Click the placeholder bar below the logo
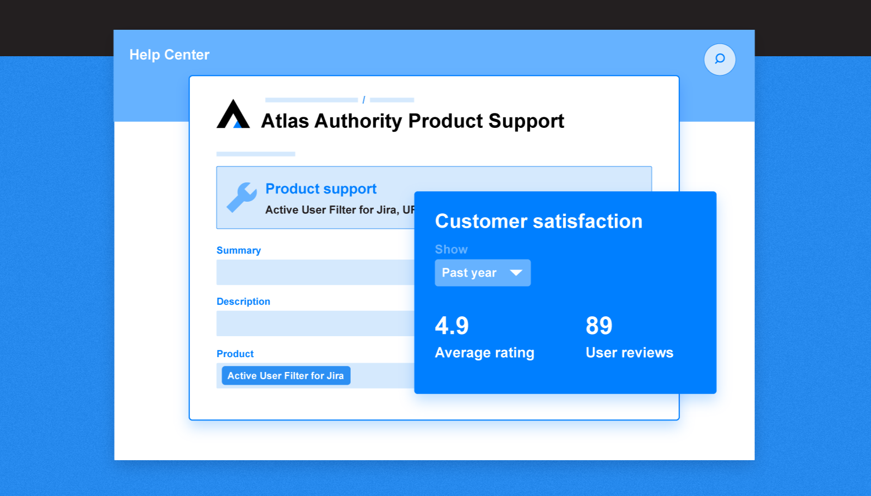871x496 pixels. pyautogui.click(x=255, y=154)
